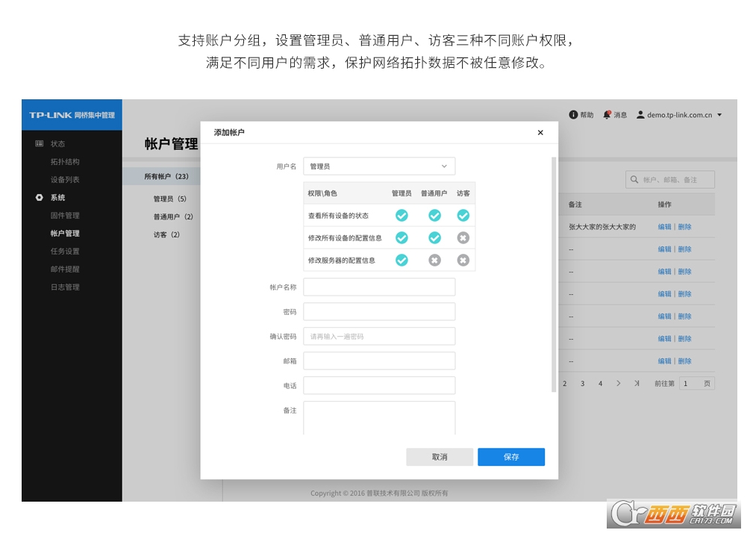Select 日志管理 in the sidebar menu
Screen dimensions: 756x536
[66, 286]
